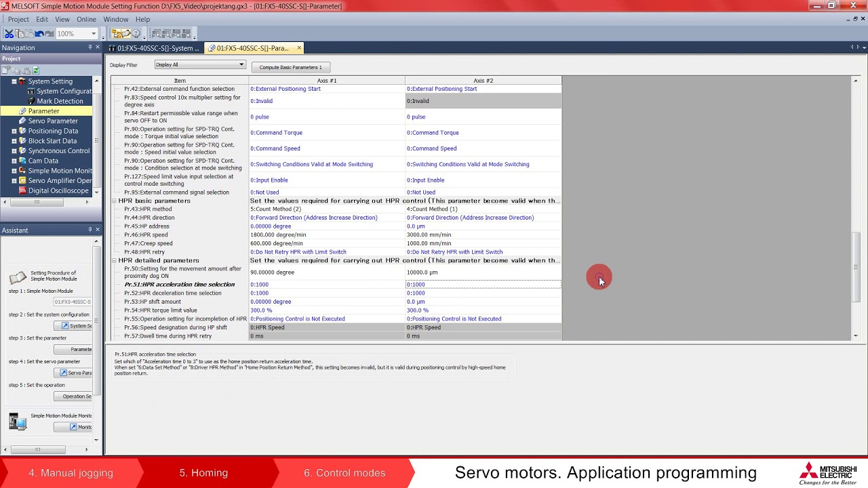
Task: Open the Display Filter dropdown
Action: [199, 65]
